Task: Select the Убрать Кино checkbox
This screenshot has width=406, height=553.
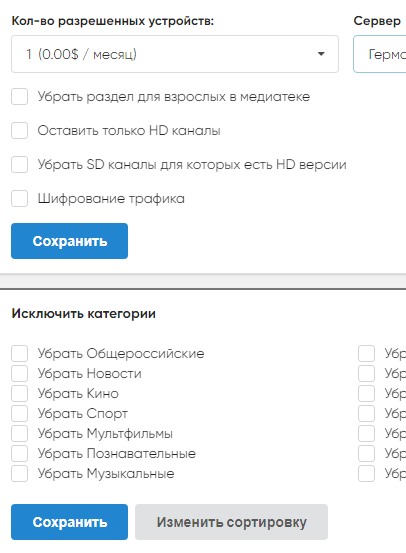Action: [19, 394]
